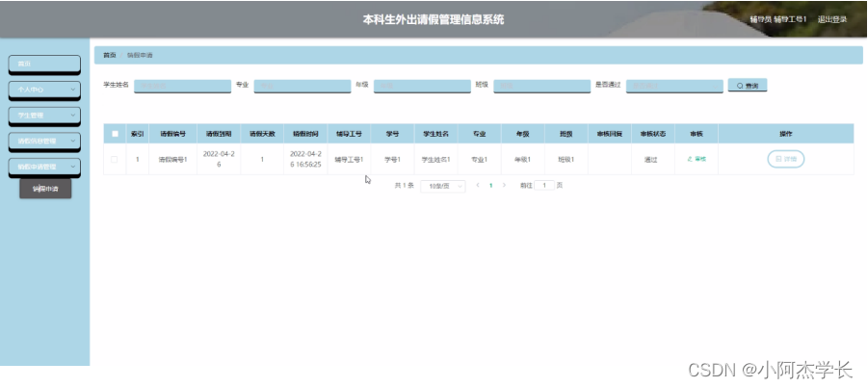This screenshot has width=868, height=388.
Task: Click the 查询 search button
Action: pyautogui.click(x=748, y=86)
